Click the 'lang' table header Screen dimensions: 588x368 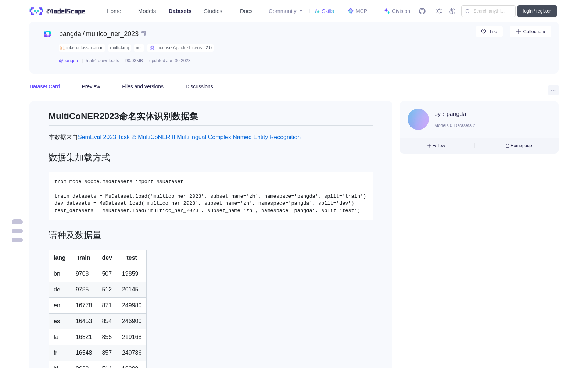point(60,258)
